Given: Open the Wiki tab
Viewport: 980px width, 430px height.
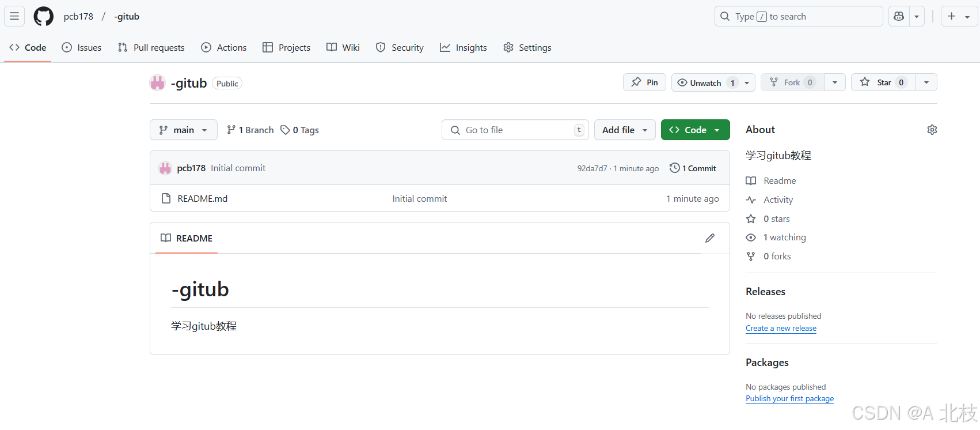Looking at the screenshot, I should click(x=343, y=47).
